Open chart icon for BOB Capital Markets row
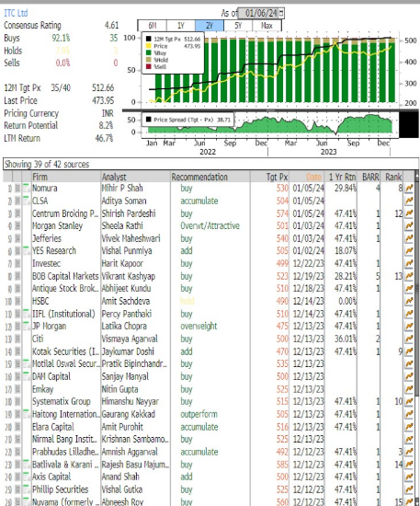Viewport: 420px width, 506px height. [x=409, y=276]
